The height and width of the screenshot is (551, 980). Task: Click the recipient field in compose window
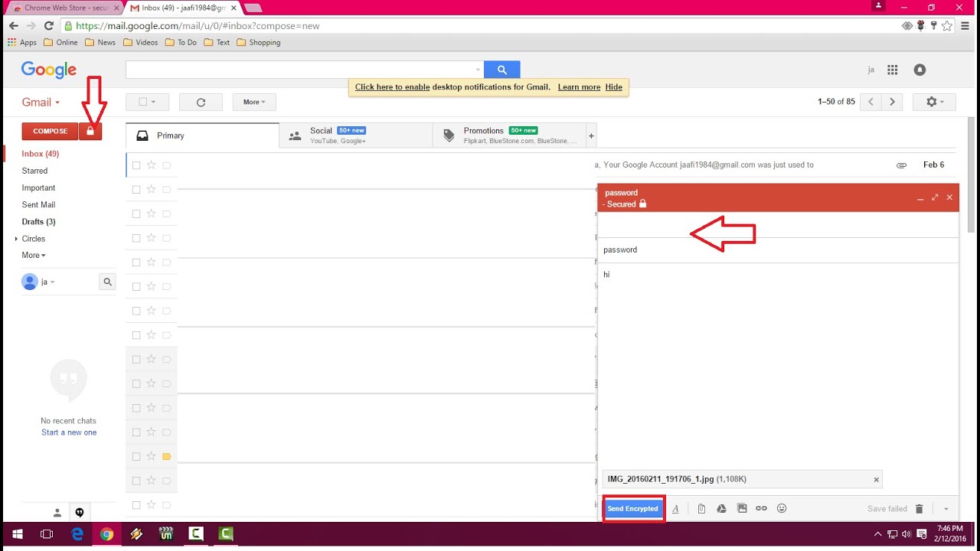click(778, 225)
